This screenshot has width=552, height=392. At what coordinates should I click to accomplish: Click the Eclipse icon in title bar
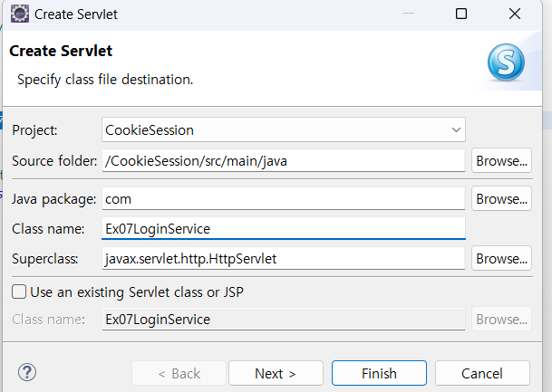19,14
